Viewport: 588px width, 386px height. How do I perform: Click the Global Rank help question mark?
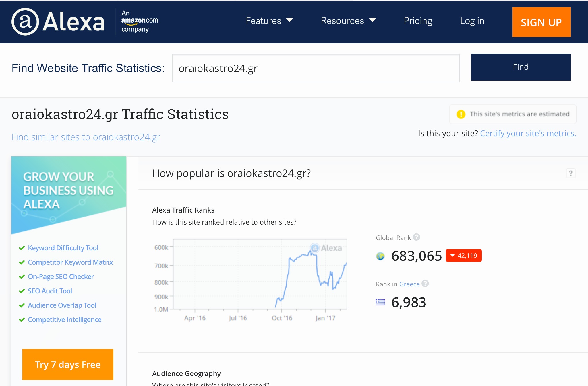(x=416, y=237)
